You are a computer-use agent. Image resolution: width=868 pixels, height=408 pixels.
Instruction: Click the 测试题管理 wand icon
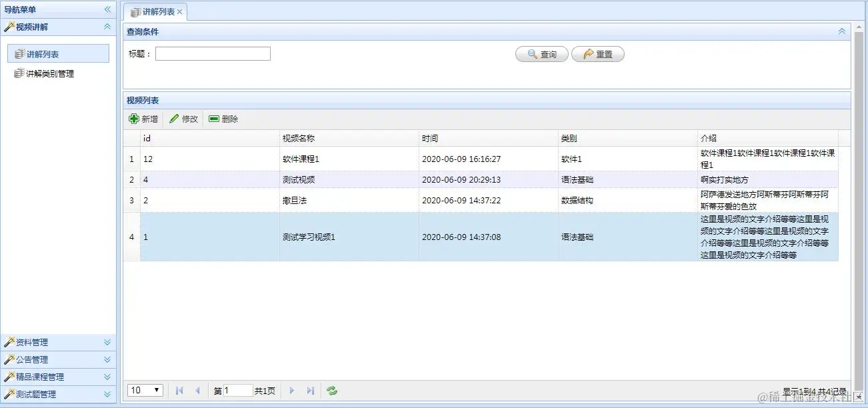(9, 394)
